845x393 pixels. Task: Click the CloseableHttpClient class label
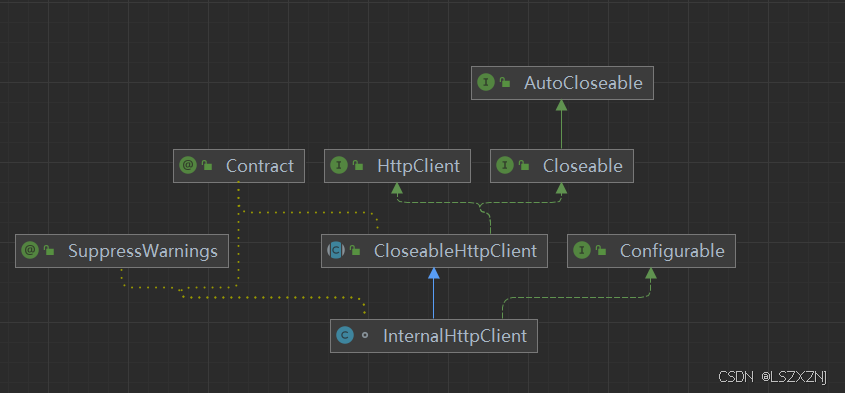pyautogui.click(x=455, y=251)
